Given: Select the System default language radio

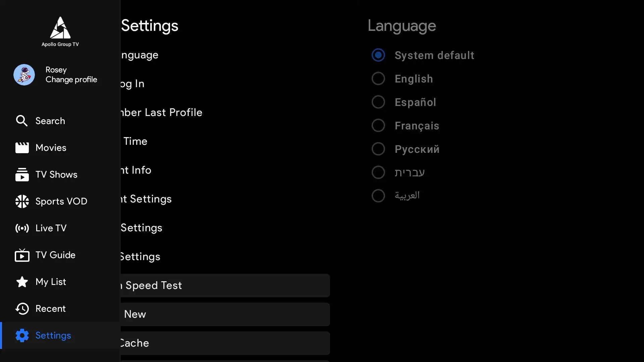Looking at the screenshot, I should click(378, 55).
